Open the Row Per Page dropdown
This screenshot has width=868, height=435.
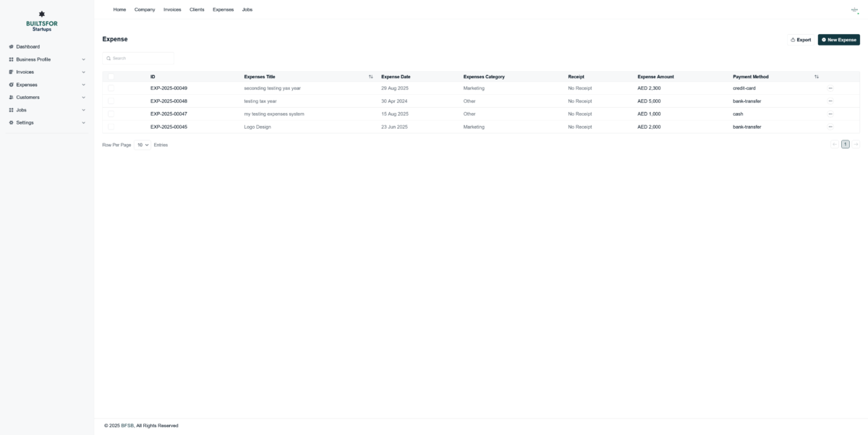142,145
